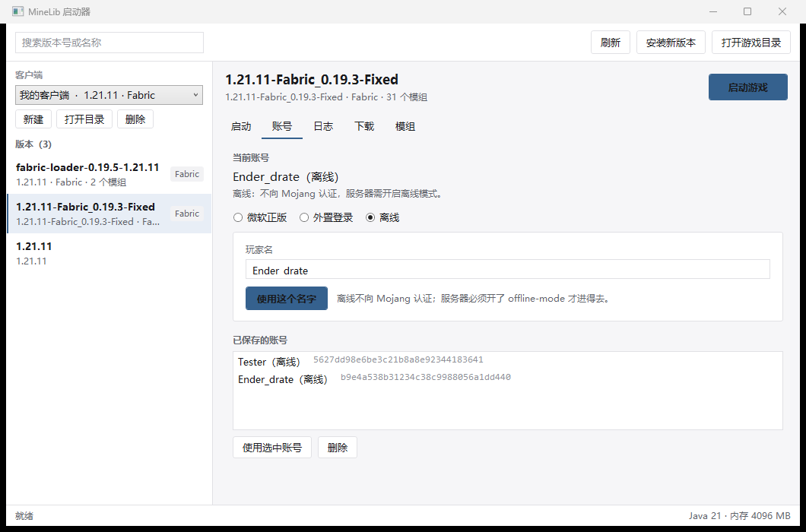
Task: Click the Fabric badge on 1.21.11-Fabric_0.19.3-Fixed row
Action: pyautogui.click(x=186, y=214)
